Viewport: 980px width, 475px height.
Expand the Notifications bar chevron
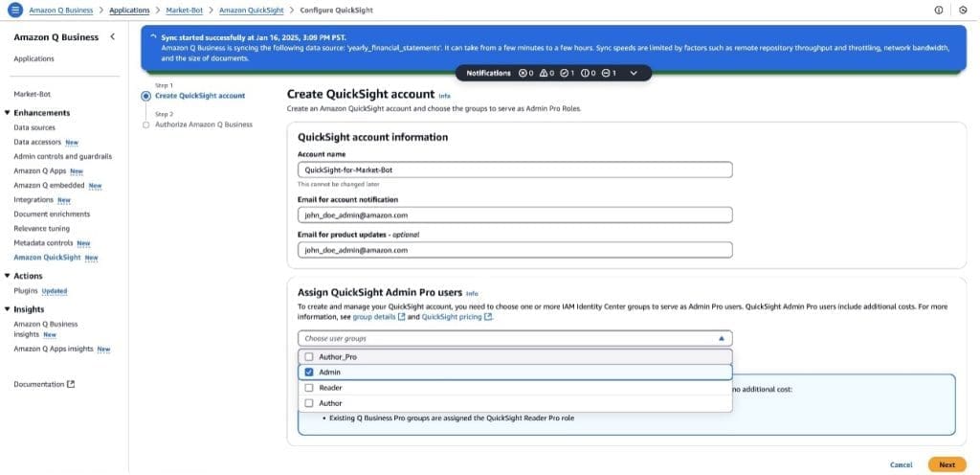pos(633,73)
